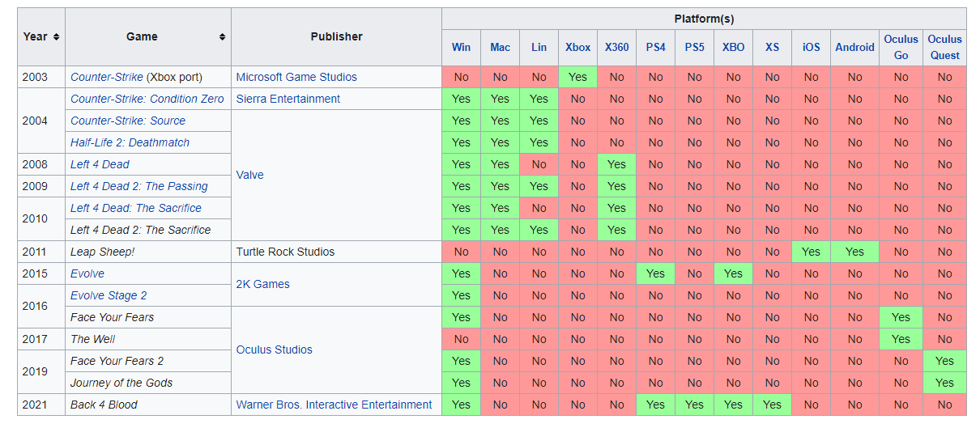The image size is (980, 428).
Task: Open the Back 4 Blood game link
Action: click(x=104, y=405)
